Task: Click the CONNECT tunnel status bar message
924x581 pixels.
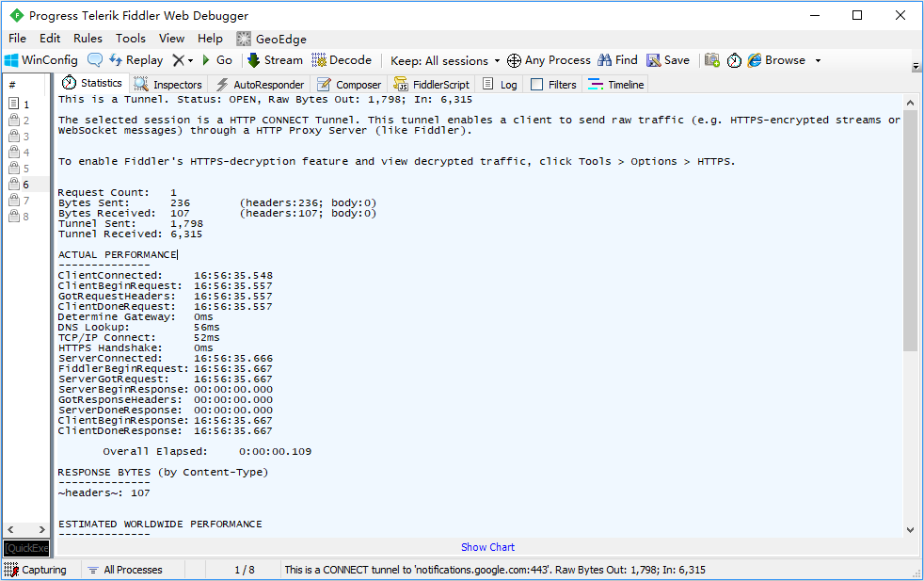Action: click(x=495, y=570)
